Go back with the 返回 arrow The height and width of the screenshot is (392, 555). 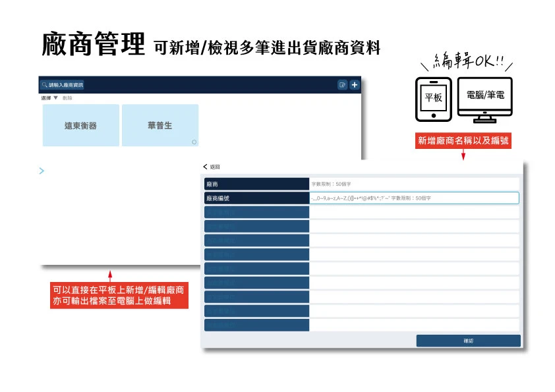(x=205, y=167)
